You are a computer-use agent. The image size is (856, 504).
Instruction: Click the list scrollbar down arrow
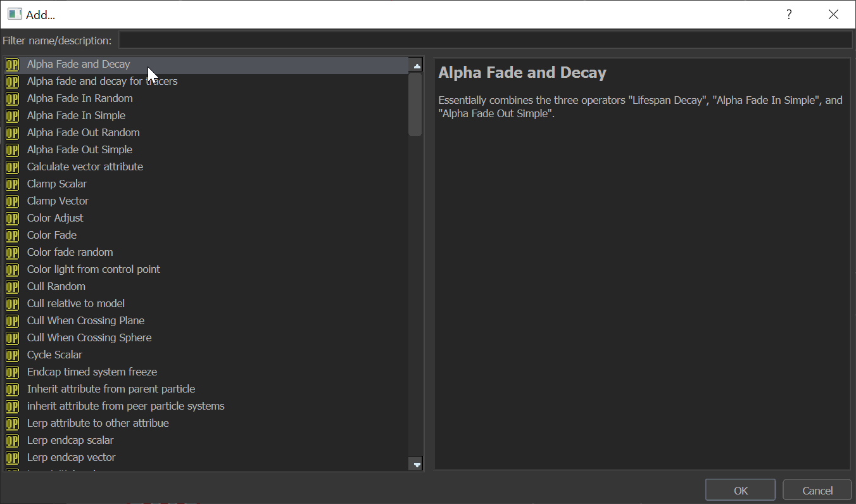click(417, 464)
